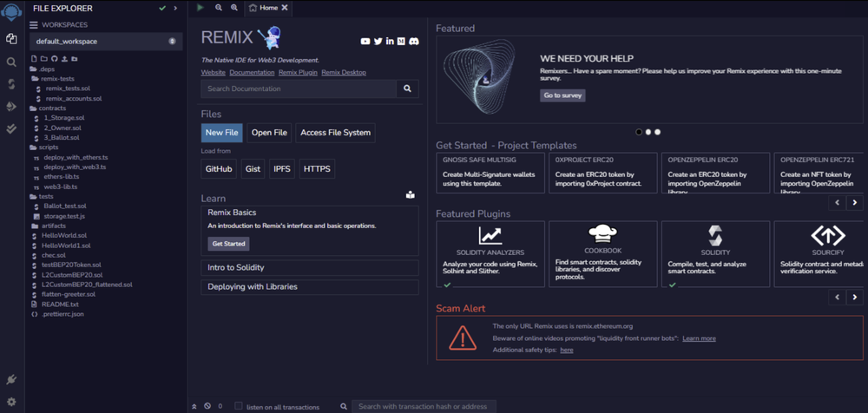Viewport: 868px width, 413px height.
Task: Load from IPFS button
Action: coord(282,169)
